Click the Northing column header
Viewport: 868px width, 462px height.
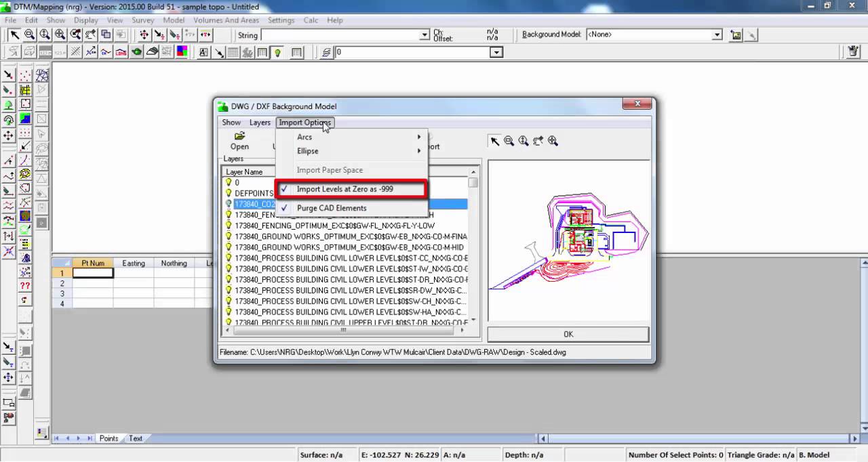click(174, 263)
